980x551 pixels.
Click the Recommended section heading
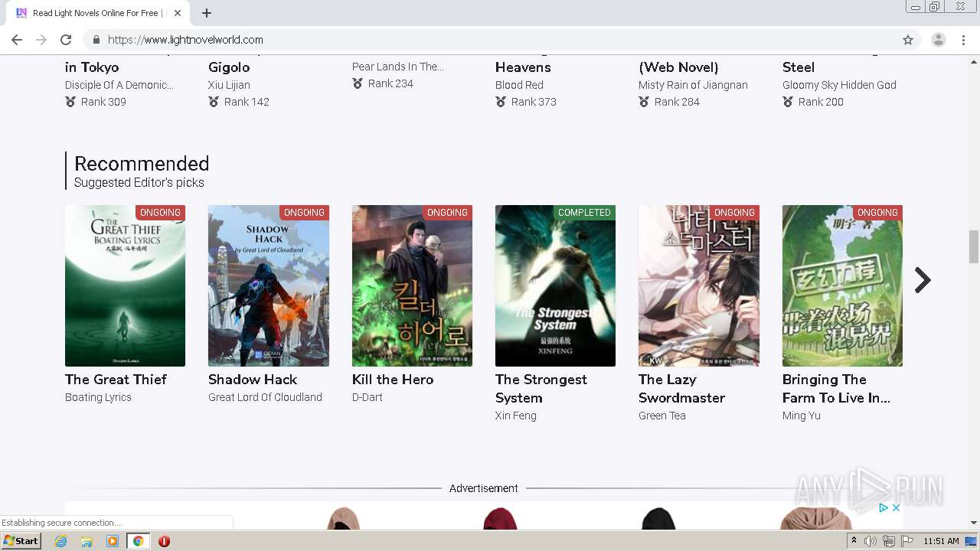pos(142,164)
